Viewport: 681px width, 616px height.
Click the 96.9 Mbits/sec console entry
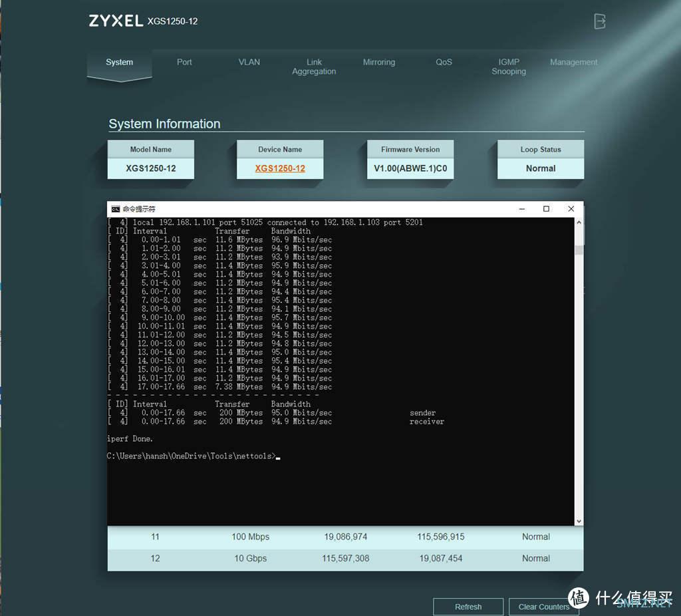click(x=301, y=239)
